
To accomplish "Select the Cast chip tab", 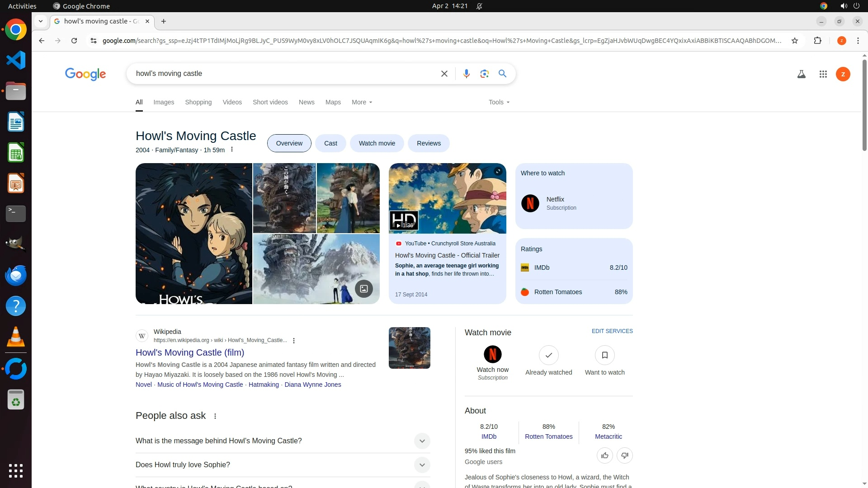I will pos(330,143).
